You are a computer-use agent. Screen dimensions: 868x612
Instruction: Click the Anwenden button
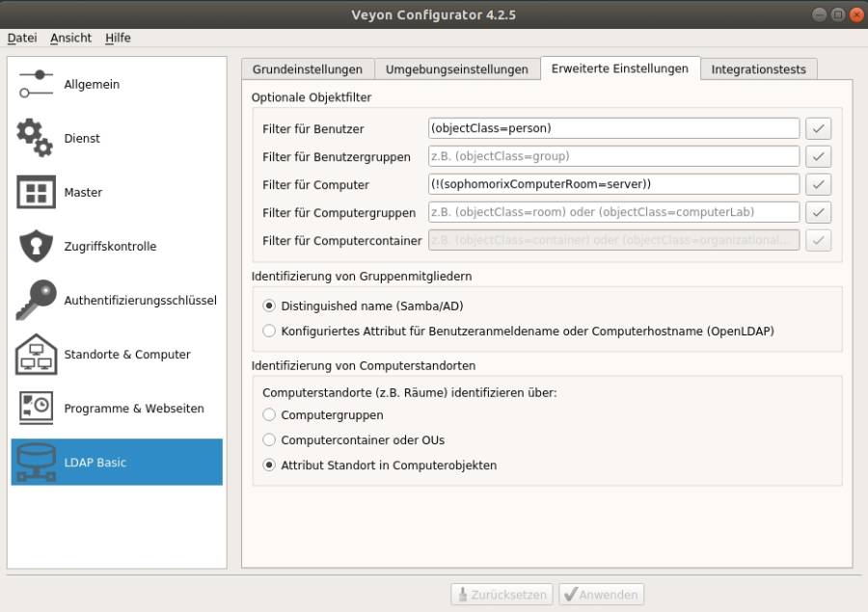coord(601,595)
